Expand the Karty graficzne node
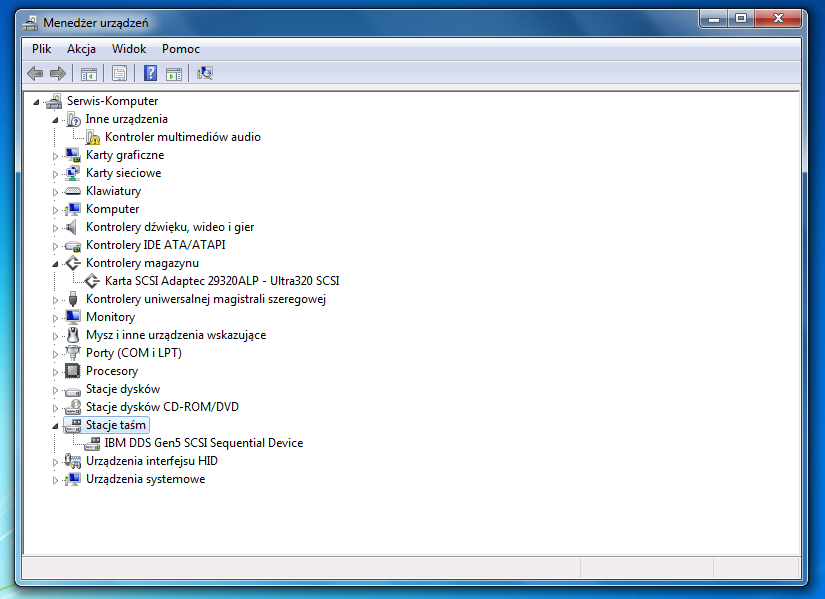Image resolution: width=825 pixels, height=599 pixels. [x=55, y=156]
